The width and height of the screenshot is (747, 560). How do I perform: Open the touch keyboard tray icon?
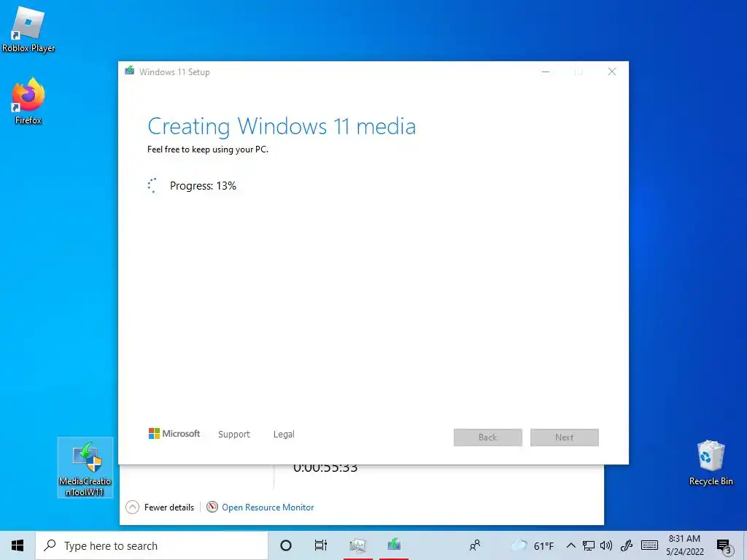point(649,545)
